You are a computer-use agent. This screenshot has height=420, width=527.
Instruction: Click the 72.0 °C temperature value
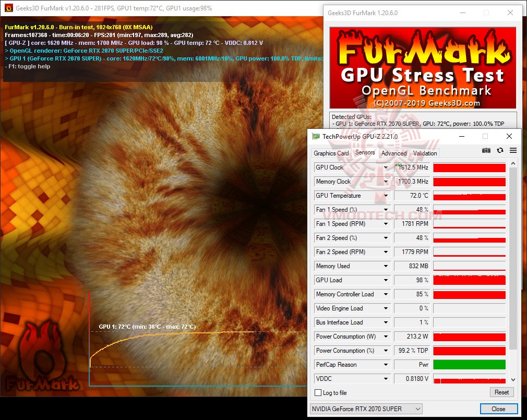pos(412,196)
